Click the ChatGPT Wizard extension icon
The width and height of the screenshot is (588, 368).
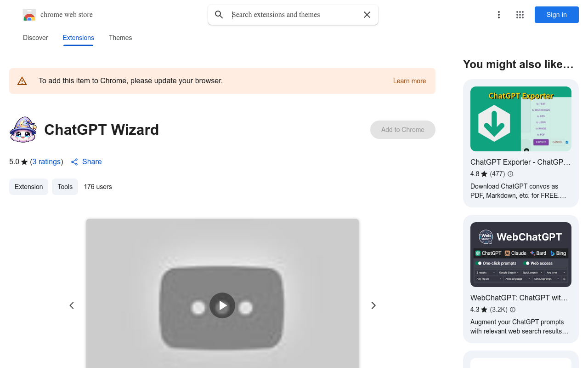23,130
